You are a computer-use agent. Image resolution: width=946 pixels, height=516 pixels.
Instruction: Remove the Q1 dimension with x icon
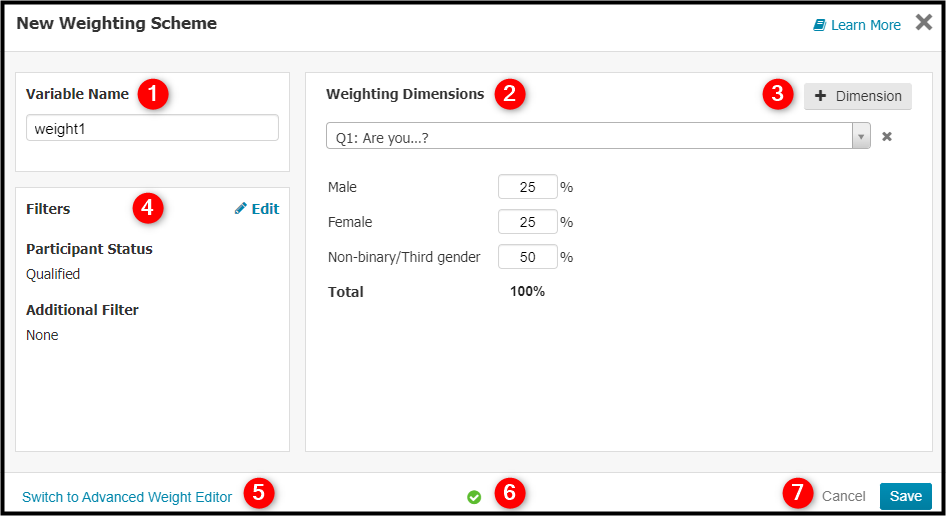(x=887, y=136)
